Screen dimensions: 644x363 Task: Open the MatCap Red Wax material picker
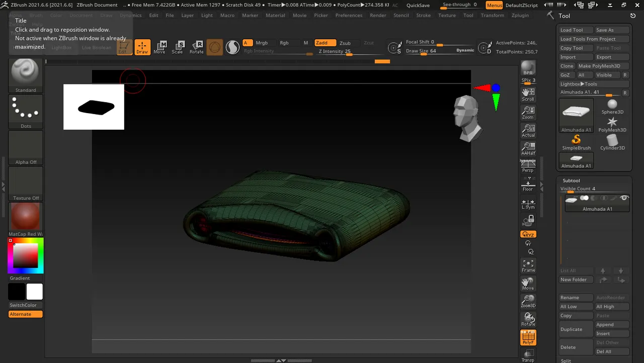point(26,220)
